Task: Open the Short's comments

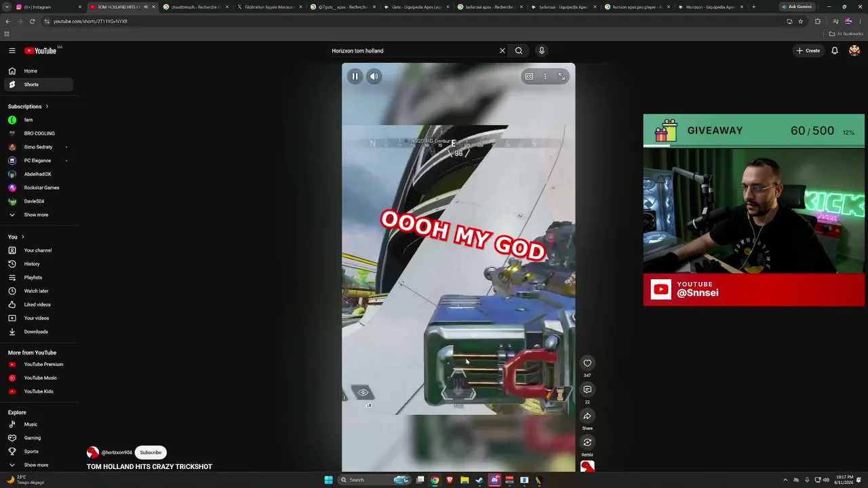Action: (587, 390)
